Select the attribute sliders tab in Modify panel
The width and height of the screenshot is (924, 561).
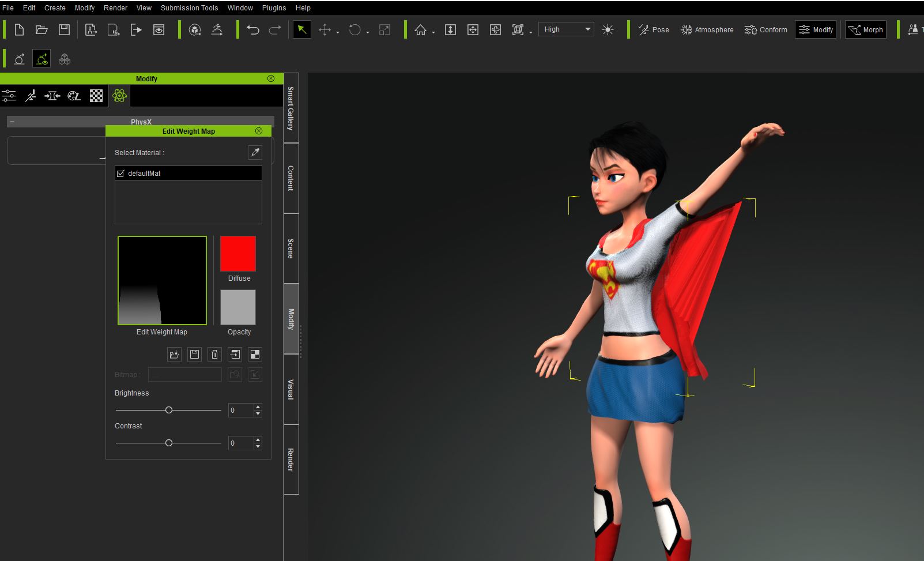coord(9,96)
